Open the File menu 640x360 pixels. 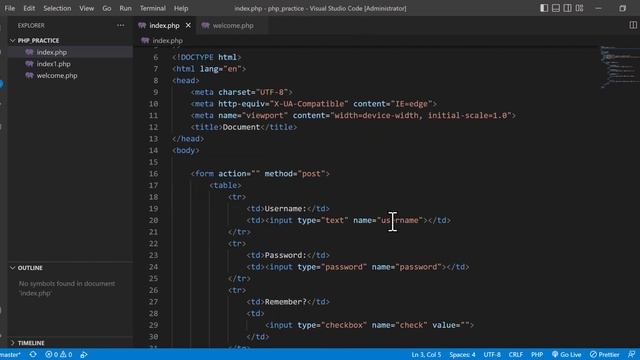click(9, 8)
